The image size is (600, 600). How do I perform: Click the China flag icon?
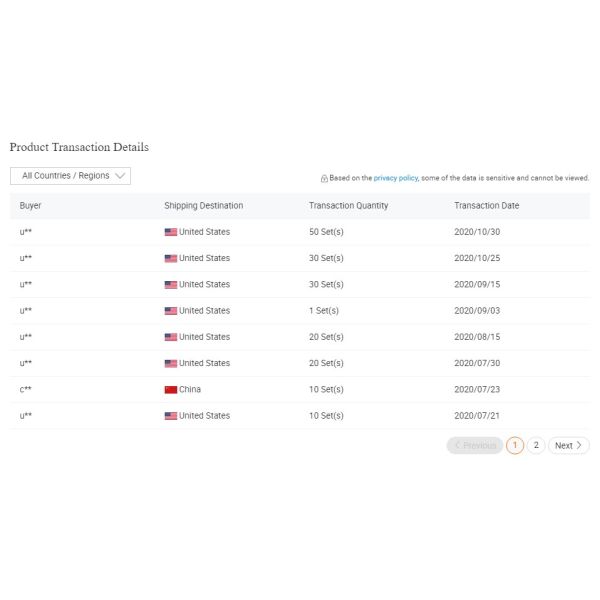171,390
